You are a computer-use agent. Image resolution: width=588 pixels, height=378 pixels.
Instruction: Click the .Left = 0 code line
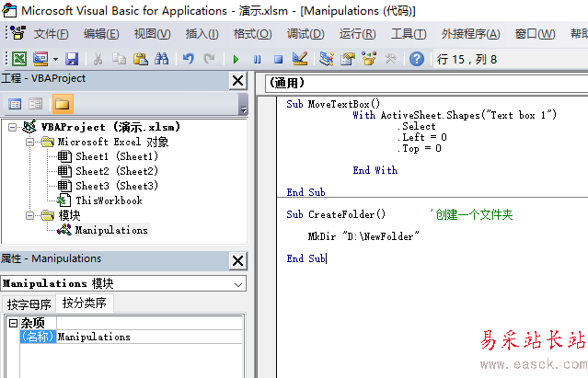422,137
